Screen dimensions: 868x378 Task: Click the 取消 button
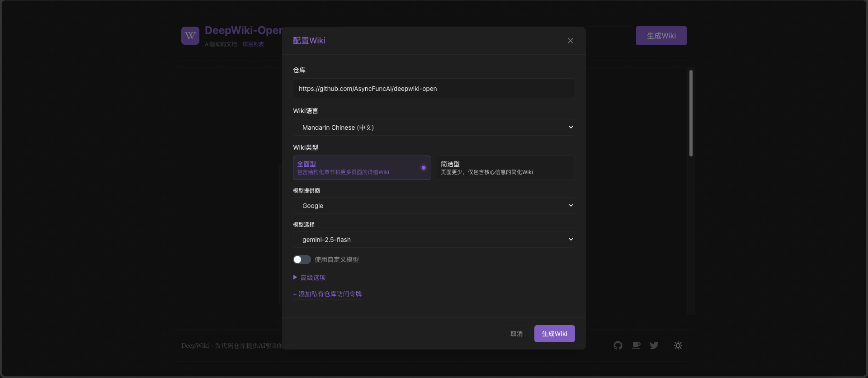(x=516, y=334)
